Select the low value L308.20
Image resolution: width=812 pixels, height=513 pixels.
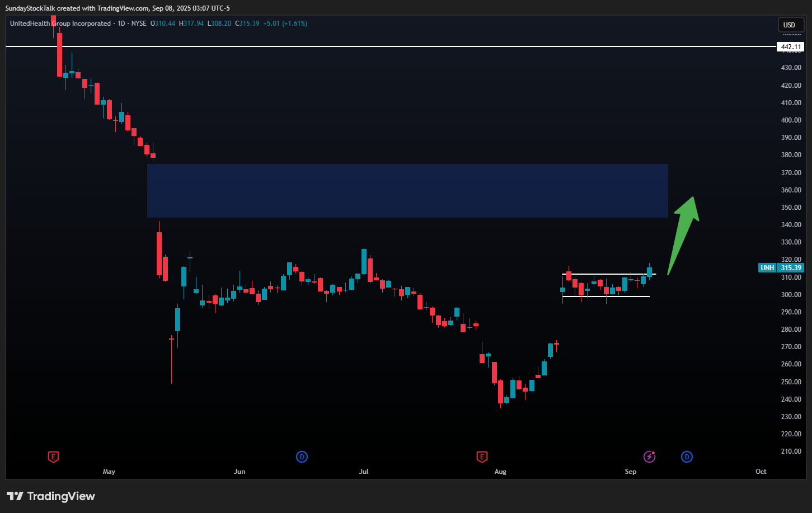[219, 23]
